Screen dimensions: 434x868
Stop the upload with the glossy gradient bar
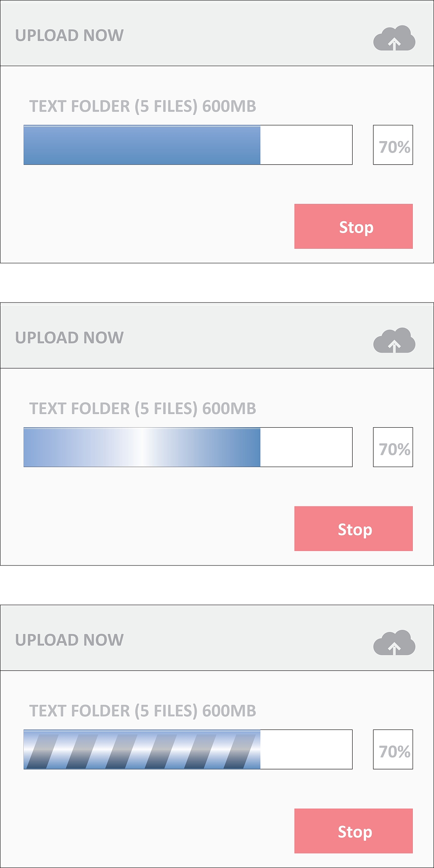(x=353, y=529)
